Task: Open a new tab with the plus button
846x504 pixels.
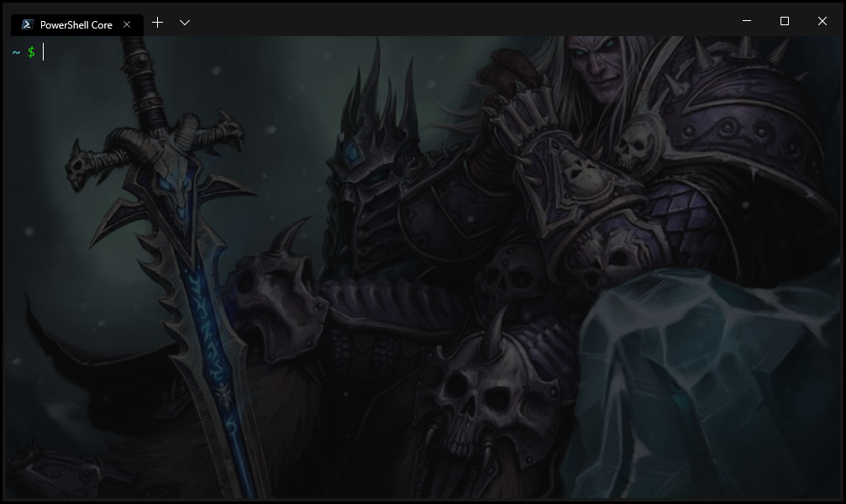Action: (157, 23)
